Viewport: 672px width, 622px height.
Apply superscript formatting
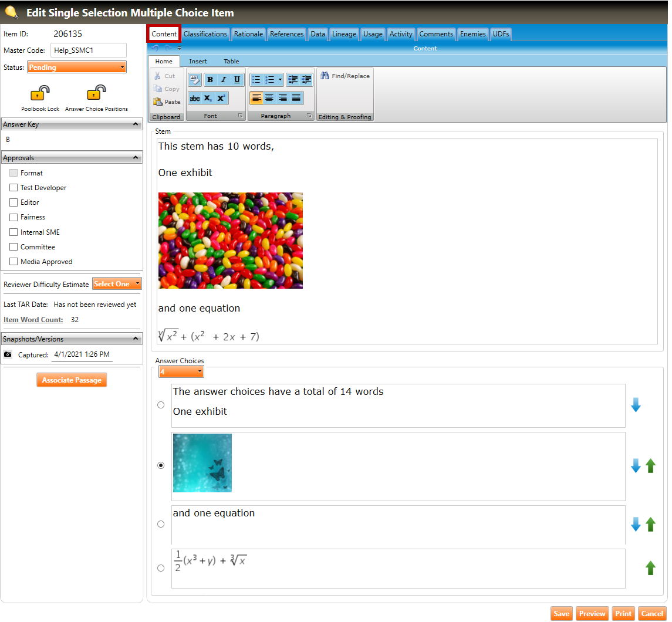coord(221,99)
